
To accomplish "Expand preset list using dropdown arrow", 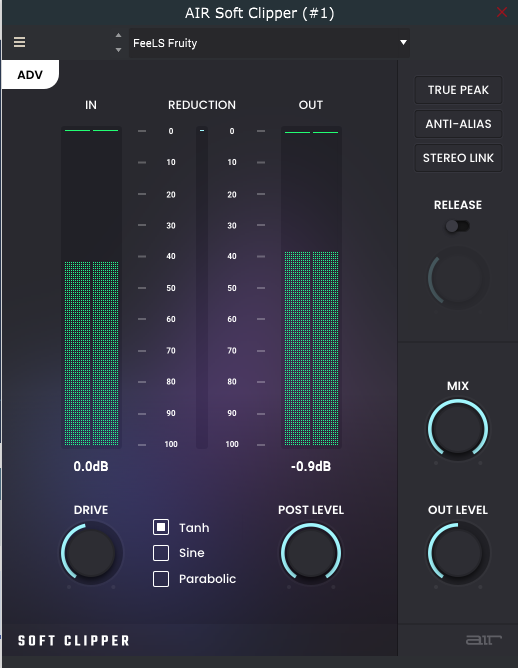I will point(403,43).
